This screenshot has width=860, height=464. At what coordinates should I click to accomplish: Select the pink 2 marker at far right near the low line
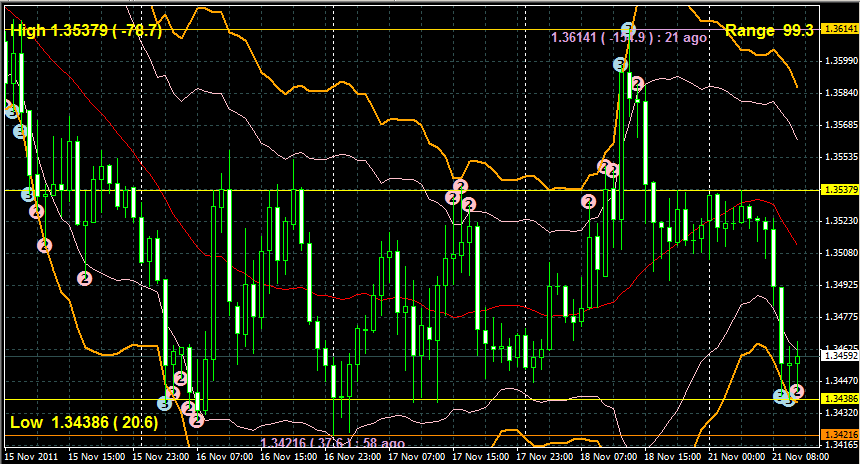click(797, 391)
